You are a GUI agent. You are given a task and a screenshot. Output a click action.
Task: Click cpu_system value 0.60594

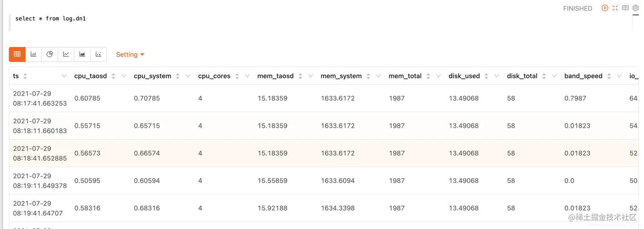coord(147,180)
